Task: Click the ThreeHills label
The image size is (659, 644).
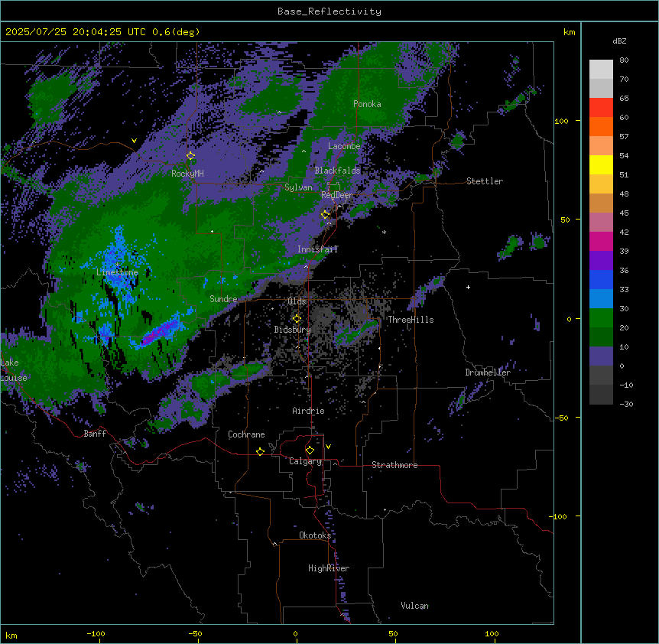Action: click(x=411, y=320)
